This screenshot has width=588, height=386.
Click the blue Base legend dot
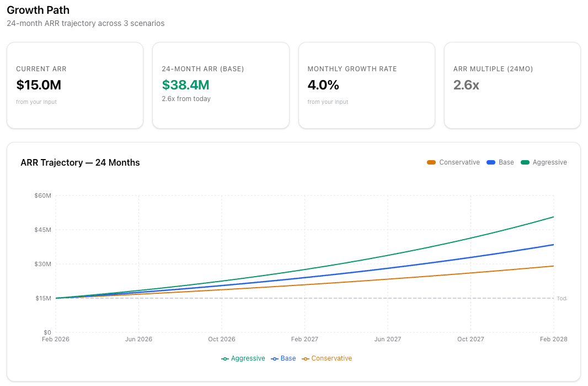(x=490, y=162)
